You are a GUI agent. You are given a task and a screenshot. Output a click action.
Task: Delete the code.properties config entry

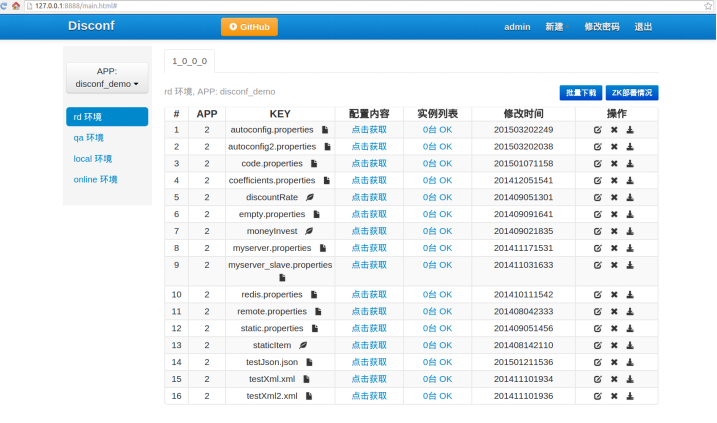[614, 163]
